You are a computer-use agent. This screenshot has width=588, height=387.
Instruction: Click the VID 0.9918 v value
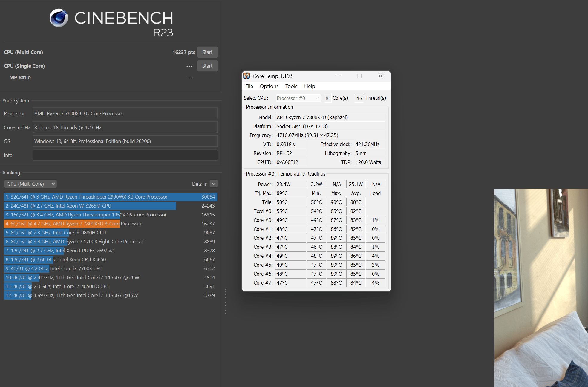(290, 144)
